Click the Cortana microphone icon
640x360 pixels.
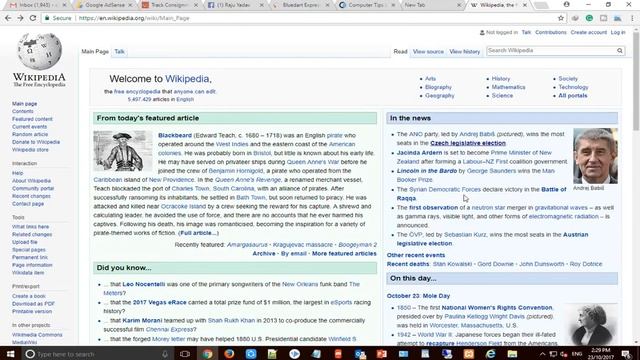pos(165,354)
